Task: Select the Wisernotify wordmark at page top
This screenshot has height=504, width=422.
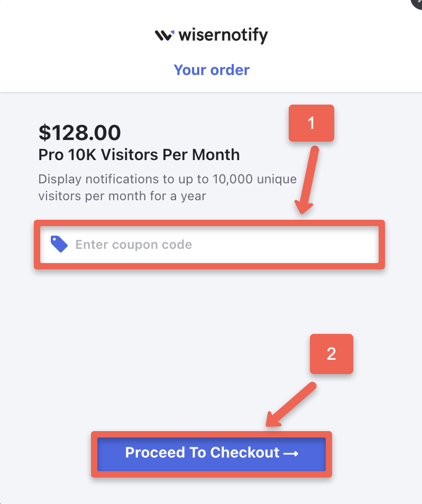Action: 223,35
